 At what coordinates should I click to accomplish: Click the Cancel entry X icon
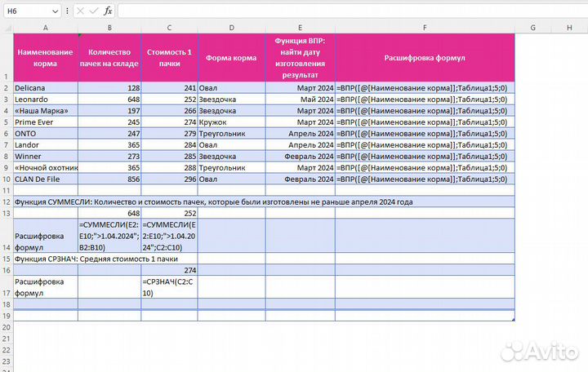(x=80, y=11)
